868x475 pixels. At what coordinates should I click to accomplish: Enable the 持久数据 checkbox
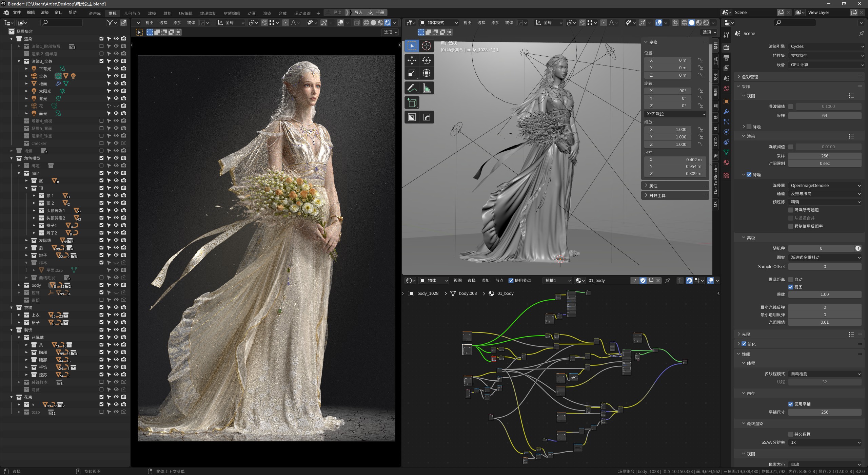point(791,434)
